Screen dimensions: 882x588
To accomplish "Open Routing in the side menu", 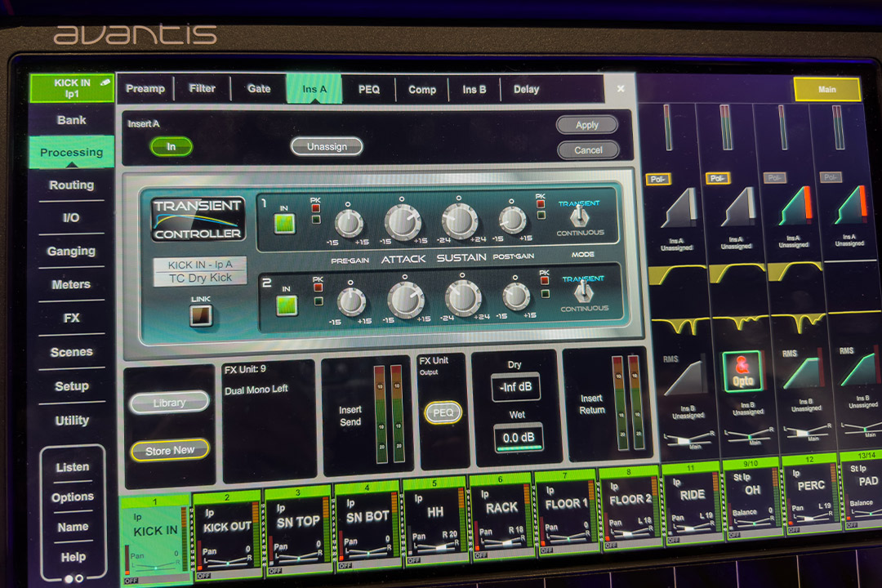I will coord(71,185).
